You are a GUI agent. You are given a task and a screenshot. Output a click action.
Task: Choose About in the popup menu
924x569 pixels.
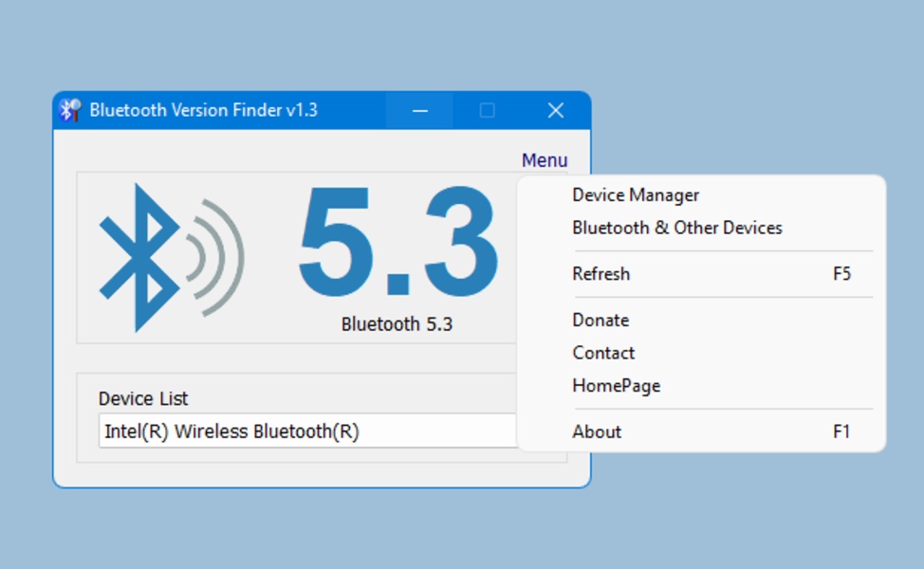(597, 431)
